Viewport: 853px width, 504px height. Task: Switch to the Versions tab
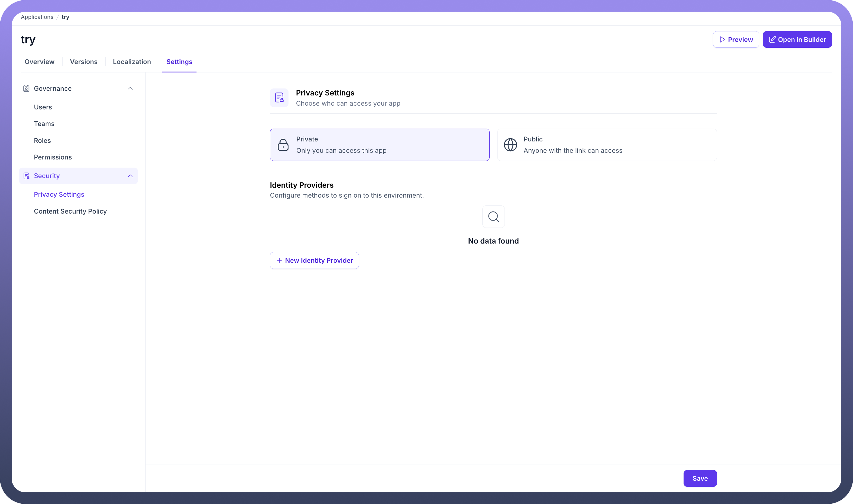tap(84, 62)
